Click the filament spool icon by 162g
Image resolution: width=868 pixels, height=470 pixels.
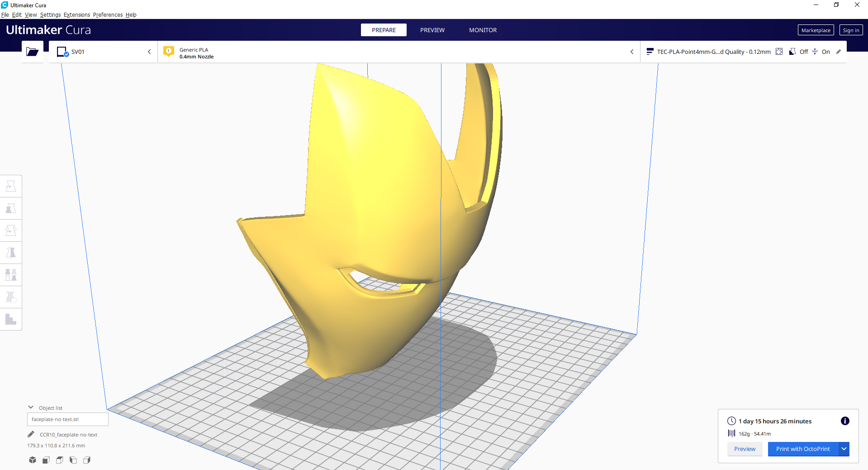[x=731, y=433]
